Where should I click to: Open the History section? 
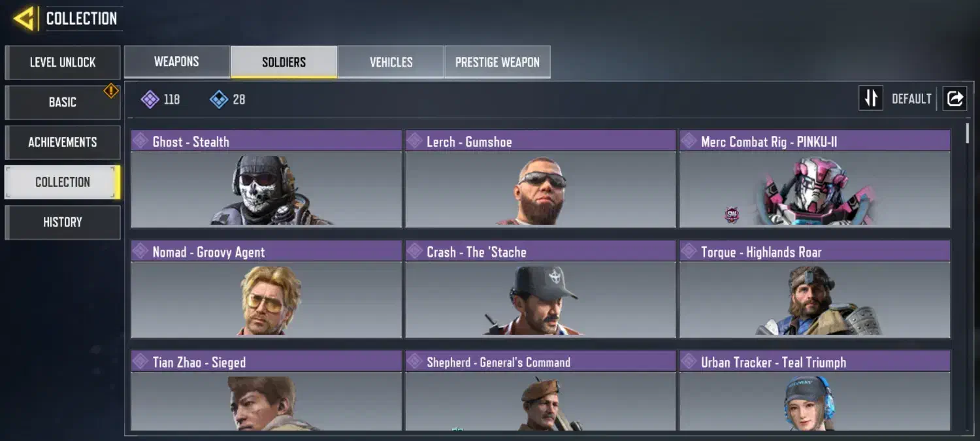(x=63, y=222)
